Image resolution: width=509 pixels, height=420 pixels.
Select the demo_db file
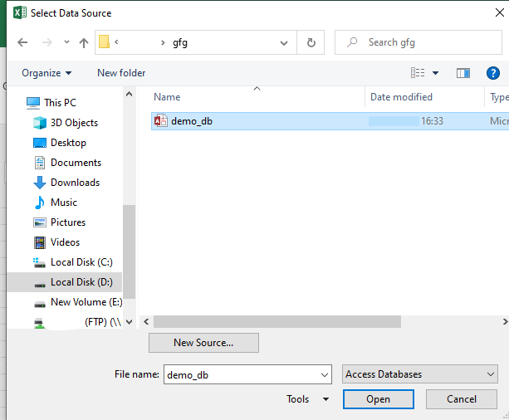point(330,121)
